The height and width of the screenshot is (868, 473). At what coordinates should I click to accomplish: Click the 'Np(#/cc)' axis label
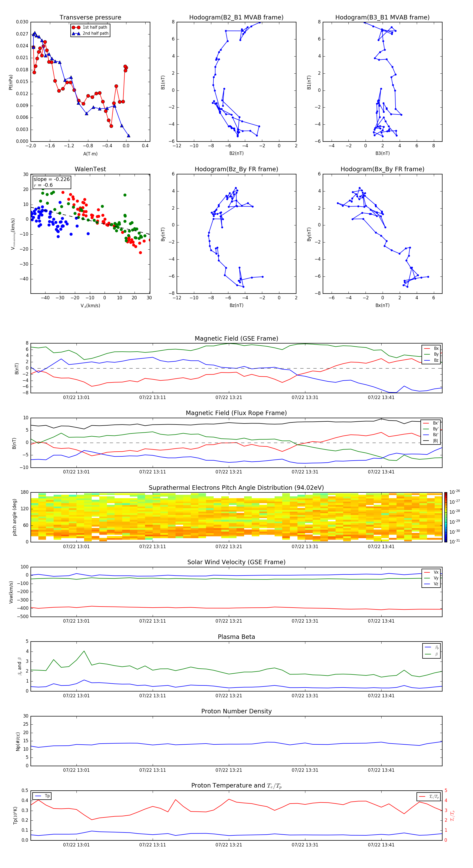pyautogui.click(x=18, y=741)
